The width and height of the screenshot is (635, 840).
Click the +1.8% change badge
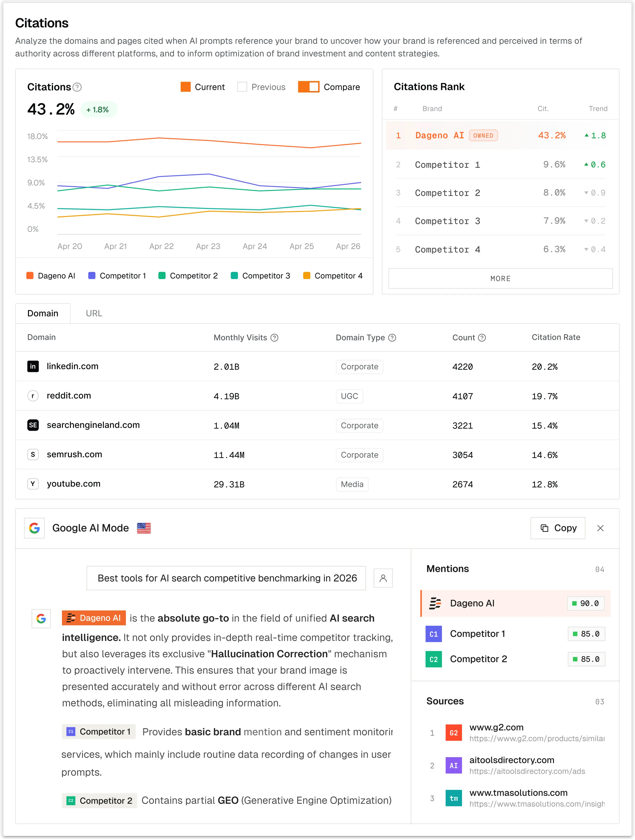pyautogui.click(x=99, y=109)
